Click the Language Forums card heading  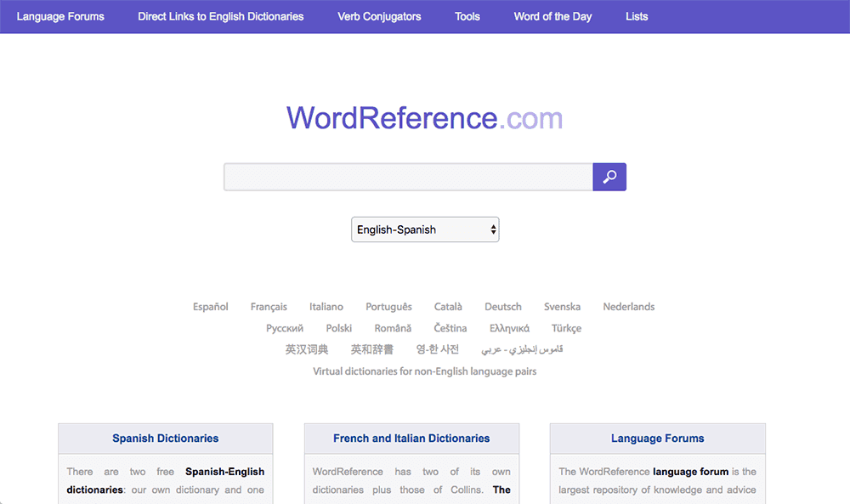pyautogui.click(x=658, y=439)
